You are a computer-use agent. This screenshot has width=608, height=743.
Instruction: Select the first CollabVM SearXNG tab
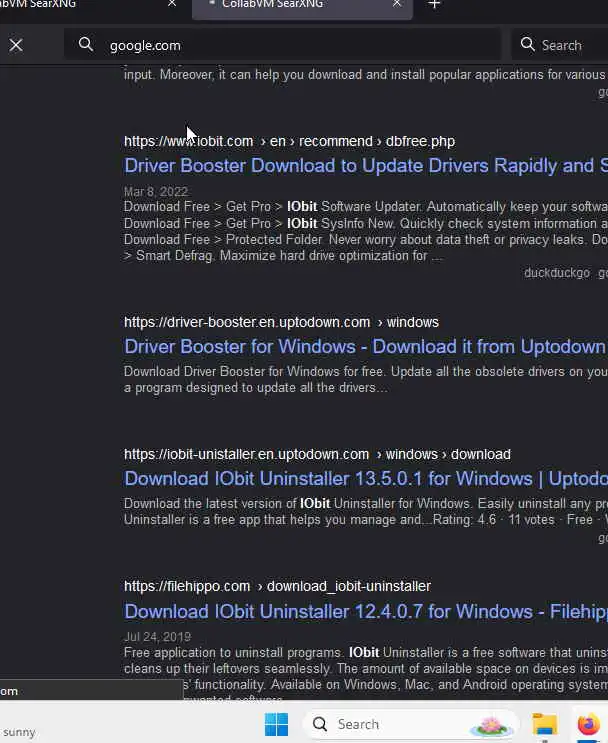[x=91, y=7]
